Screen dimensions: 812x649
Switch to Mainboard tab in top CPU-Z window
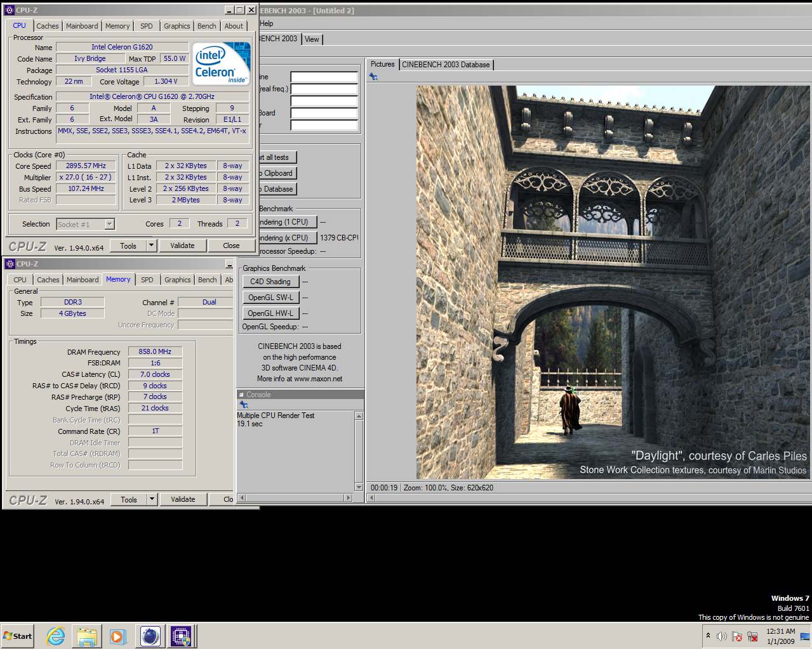pos(82,26)
